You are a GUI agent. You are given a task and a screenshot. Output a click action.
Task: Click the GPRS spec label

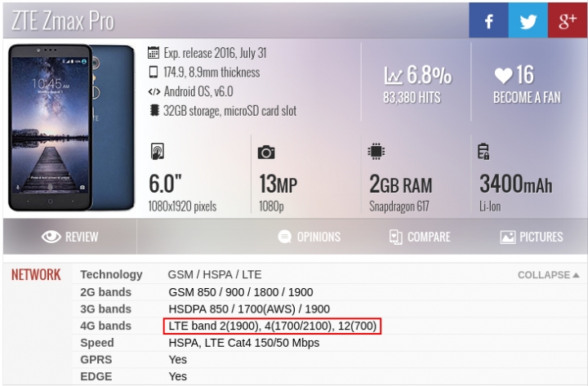[96, 360]
